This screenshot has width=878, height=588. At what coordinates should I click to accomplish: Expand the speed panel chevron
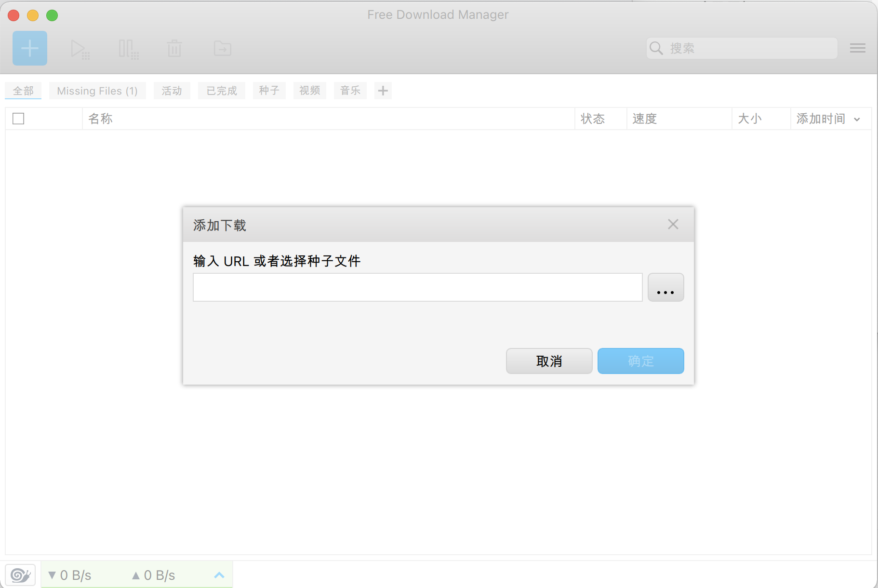click(219, 575)
